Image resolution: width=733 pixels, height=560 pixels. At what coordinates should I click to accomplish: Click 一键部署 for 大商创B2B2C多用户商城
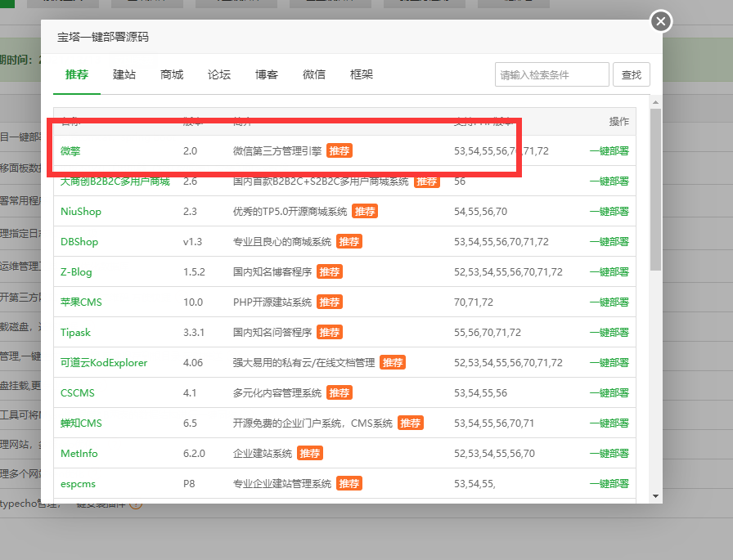coord(609,181)
